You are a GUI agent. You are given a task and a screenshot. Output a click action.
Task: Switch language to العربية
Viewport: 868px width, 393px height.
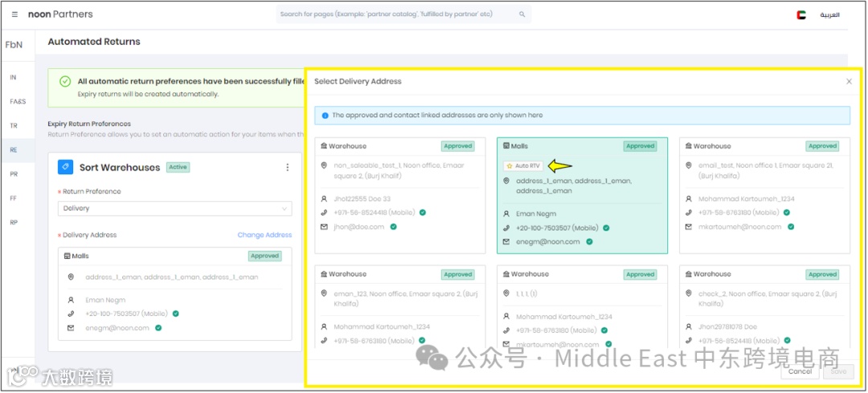click(829, 15)
